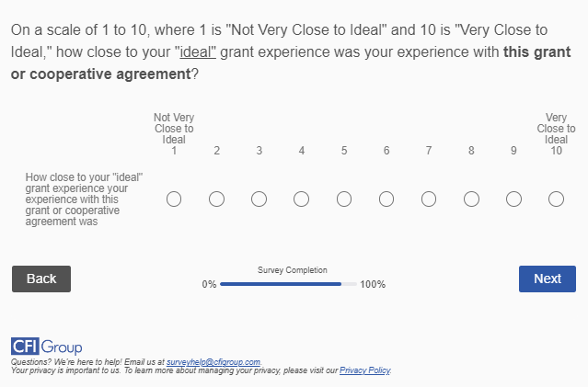Select rating 6 radio button

point(386,199)
